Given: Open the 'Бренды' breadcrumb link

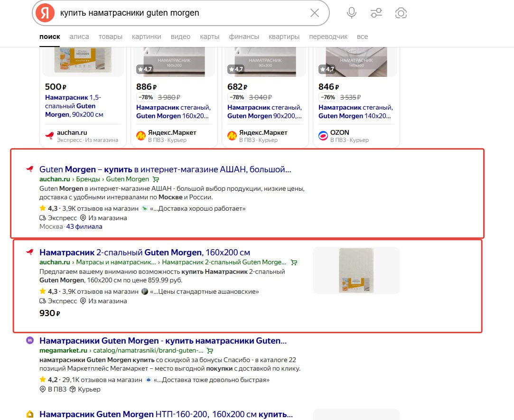Looking at the screenshot, I should click(88, 179).
